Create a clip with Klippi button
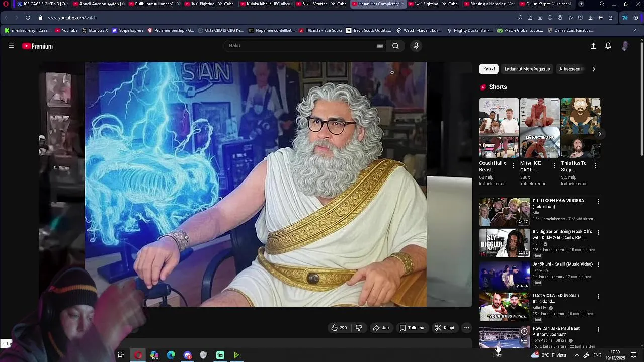Viewport: 644px width, 362px height. [444, 328]
